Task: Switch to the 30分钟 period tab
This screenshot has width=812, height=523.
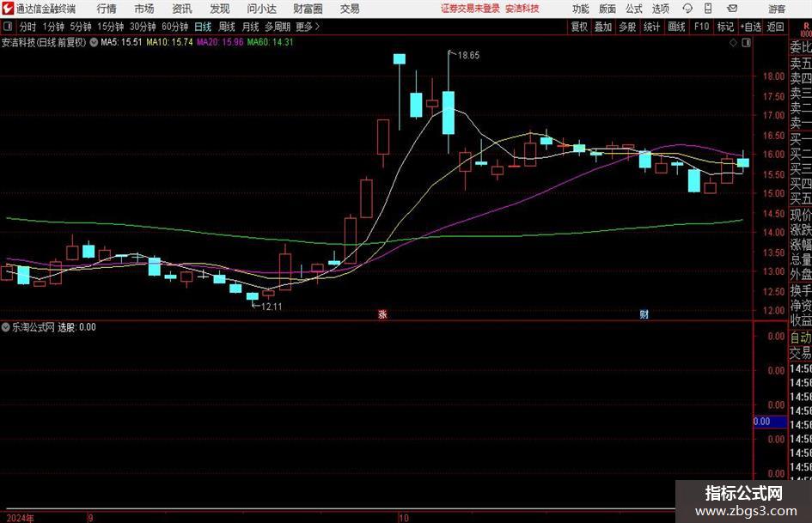Action: click(143, 27)
